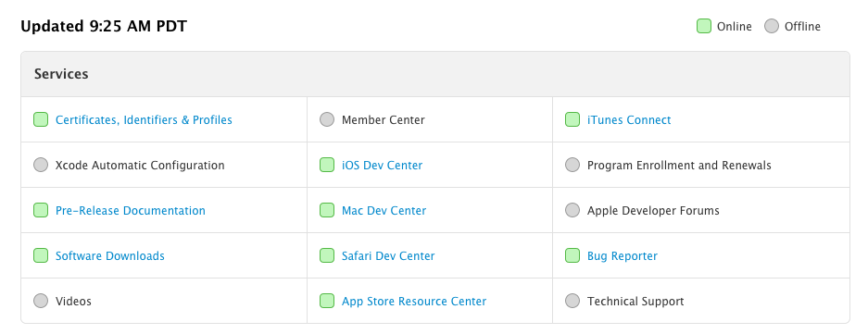
Task: Click gray status icon beside Videos
Action: pos(41,301)
